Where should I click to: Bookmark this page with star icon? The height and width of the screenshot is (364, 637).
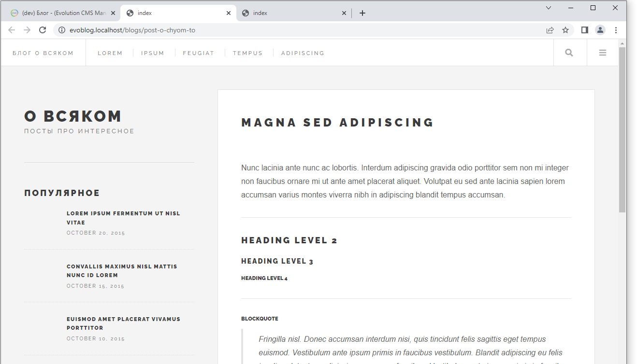tap(565, 30)
